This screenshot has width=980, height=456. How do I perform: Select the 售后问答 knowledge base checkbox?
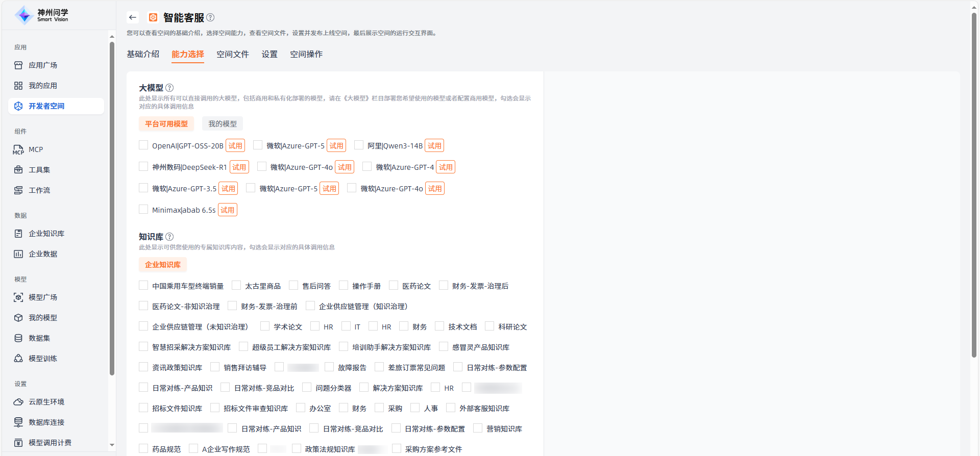point(293,286)
